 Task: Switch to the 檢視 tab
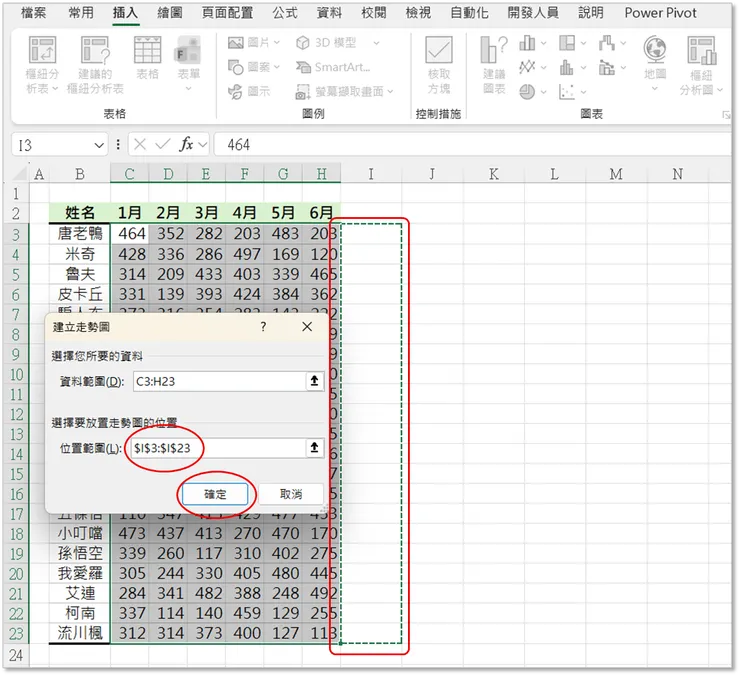[418, 13]
